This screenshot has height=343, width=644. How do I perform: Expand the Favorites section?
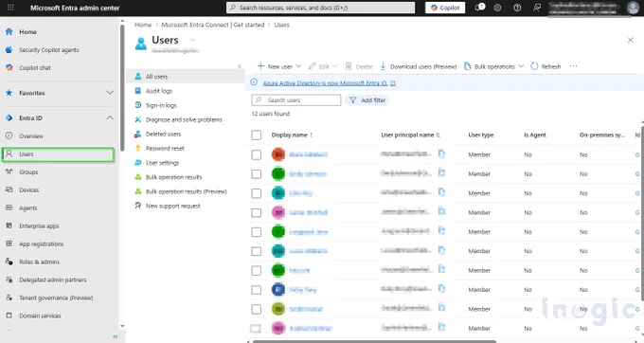(x=110, y=93)
